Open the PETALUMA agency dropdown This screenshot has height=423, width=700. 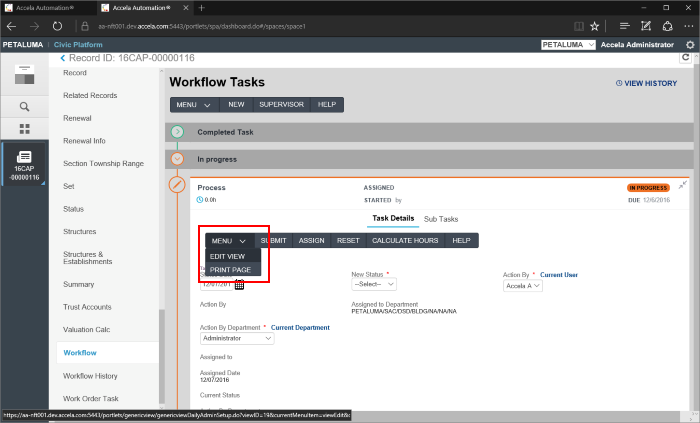(x=567, y=45)
